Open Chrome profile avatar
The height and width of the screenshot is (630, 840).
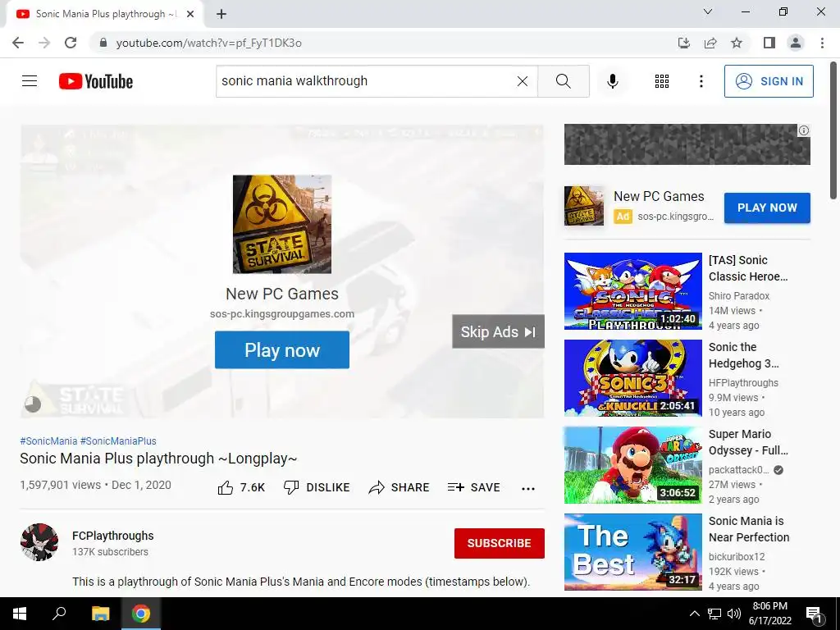tap(796, 43)
